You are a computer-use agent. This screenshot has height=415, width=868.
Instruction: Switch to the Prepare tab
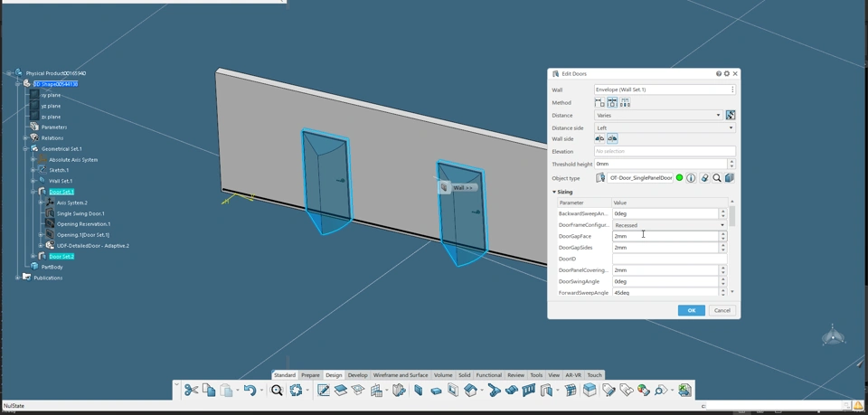pos(310,375)
